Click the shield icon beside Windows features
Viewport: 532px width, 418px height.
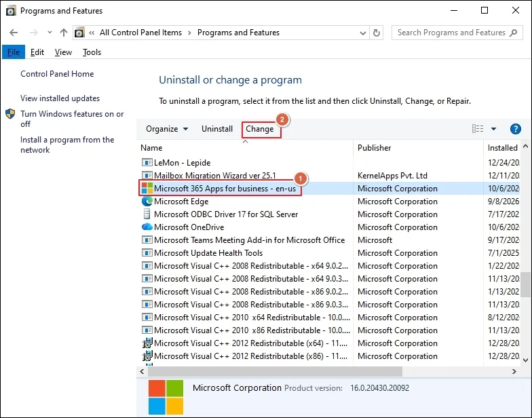pos(11,114)
